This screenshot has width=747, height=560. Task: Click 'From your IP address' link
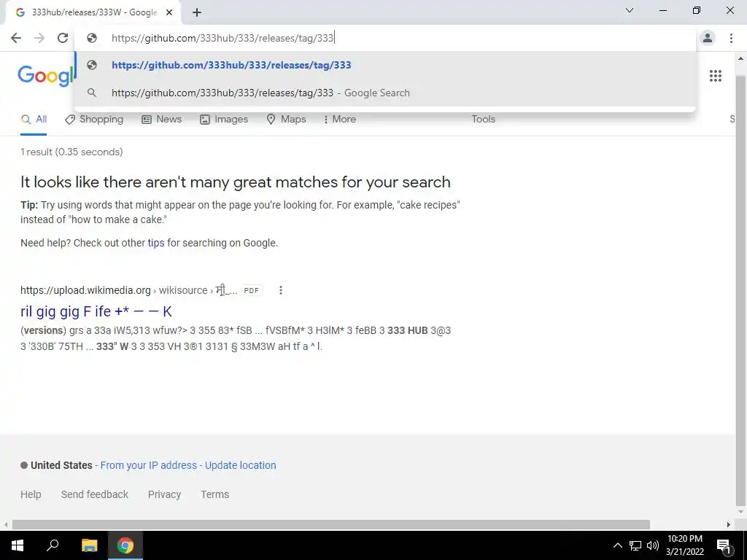tap(149, 465)
